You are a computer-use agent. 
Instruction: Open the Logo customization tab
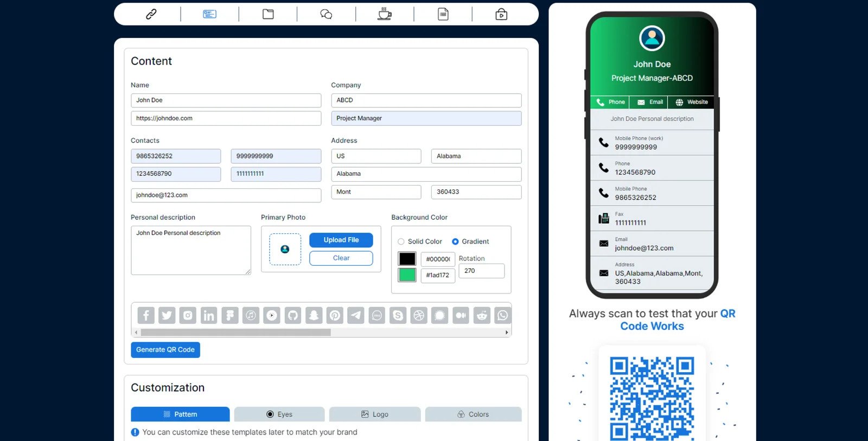point(375,414)
